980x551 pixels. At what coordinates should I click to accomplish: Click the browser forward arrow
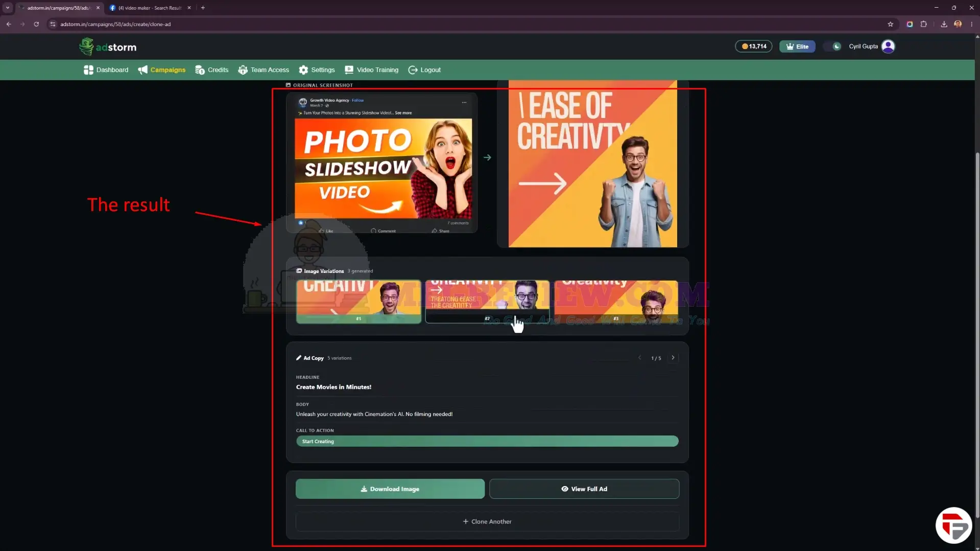pos(22,24)
